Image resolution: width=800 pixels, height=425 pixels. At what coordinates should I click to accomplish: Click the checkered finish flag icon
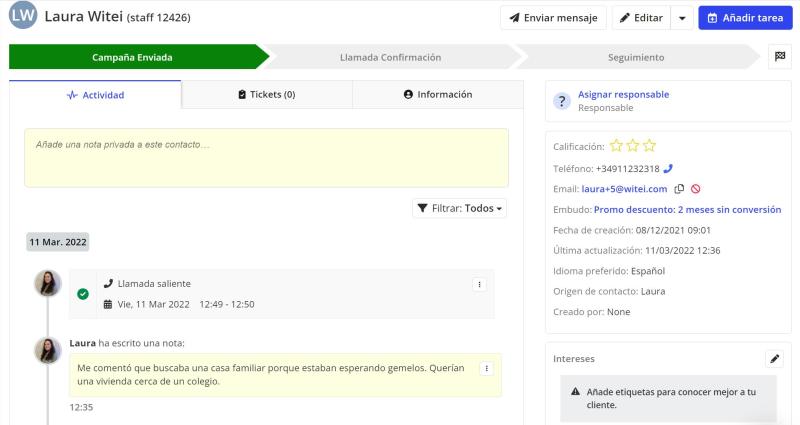pyautogui.click(x=780, y=57)
